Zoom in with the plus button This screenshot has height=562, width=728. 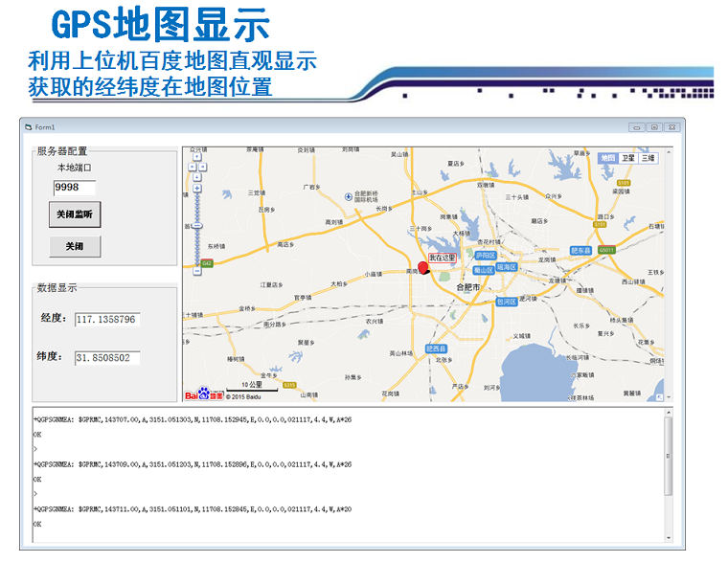(197, 188)
